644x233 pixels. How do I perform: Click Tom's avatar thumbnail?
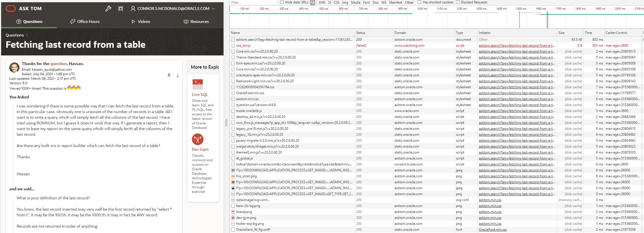pyautogui.click(x=14, y=68)
